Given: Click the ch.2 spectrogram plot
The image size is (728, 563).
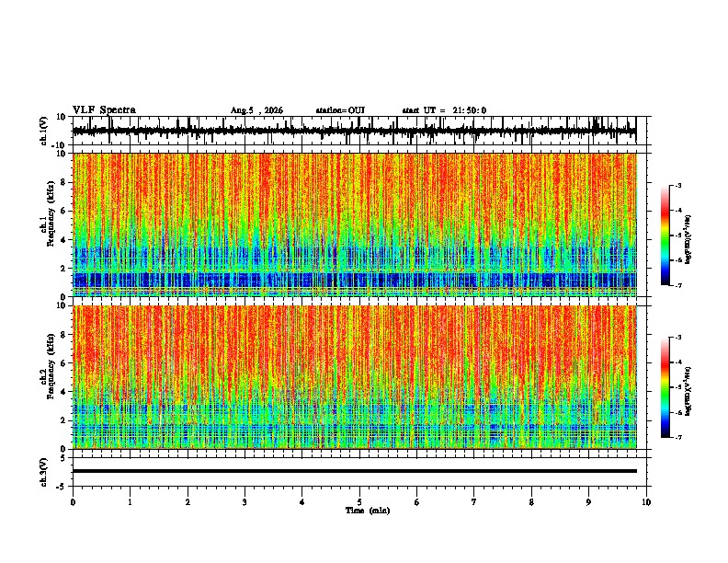Looking at the screenshot, I should pyautogui.click(x=355, y=377).
